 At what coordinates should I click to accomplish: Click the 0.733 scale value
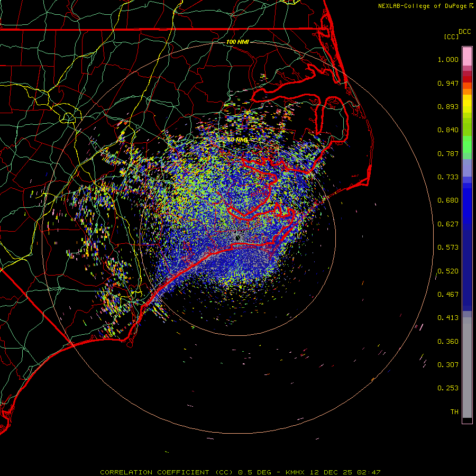coord(448,177)
